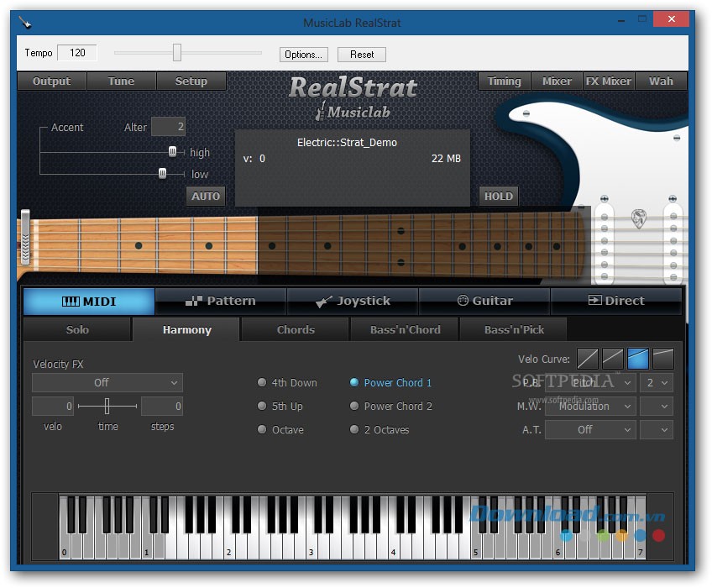Select Power Chord 2 harmony mode
Screen dimensions: 712x588
point(353,406)
